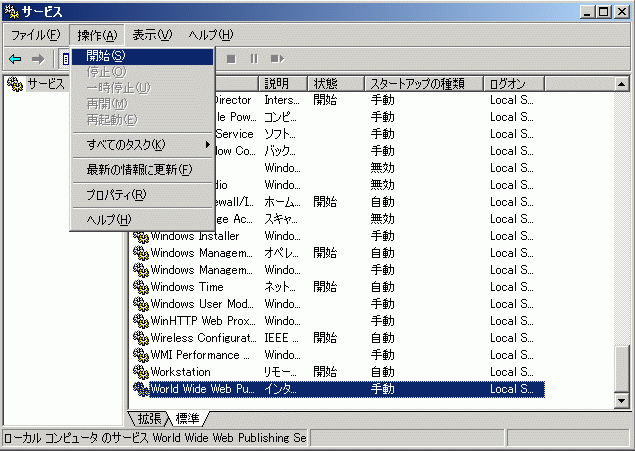635x451 pixels.
Task: Open すべてのタスク(K) submenu
Action: 143,145
